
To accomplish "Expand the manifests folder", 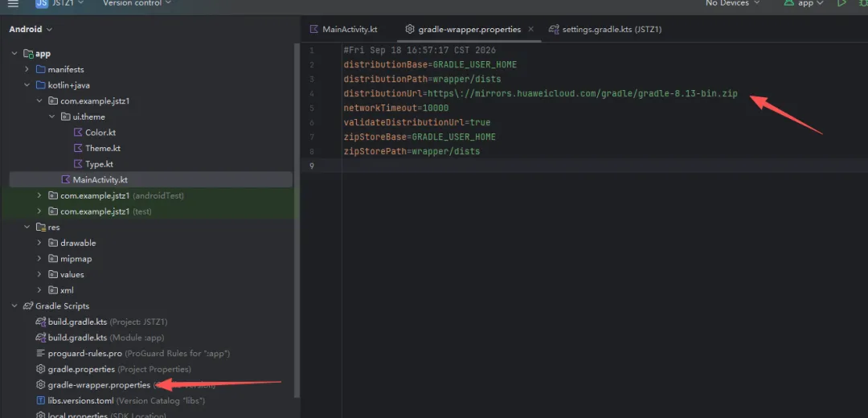I will (x=27, y=70).
